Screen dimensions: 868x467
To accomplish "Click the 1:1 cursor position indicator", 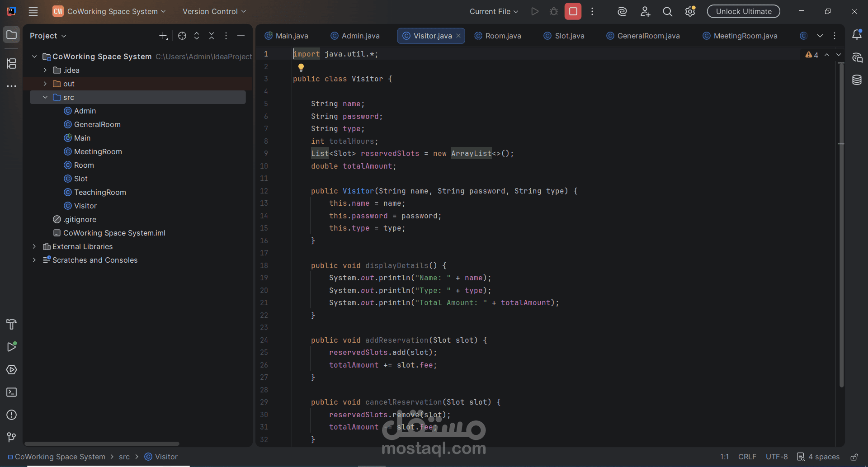I will pos(724,457).
